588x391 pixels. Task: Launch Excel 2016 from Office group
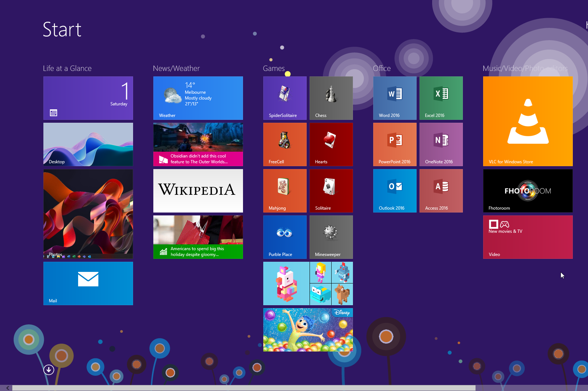pos(441,98)
